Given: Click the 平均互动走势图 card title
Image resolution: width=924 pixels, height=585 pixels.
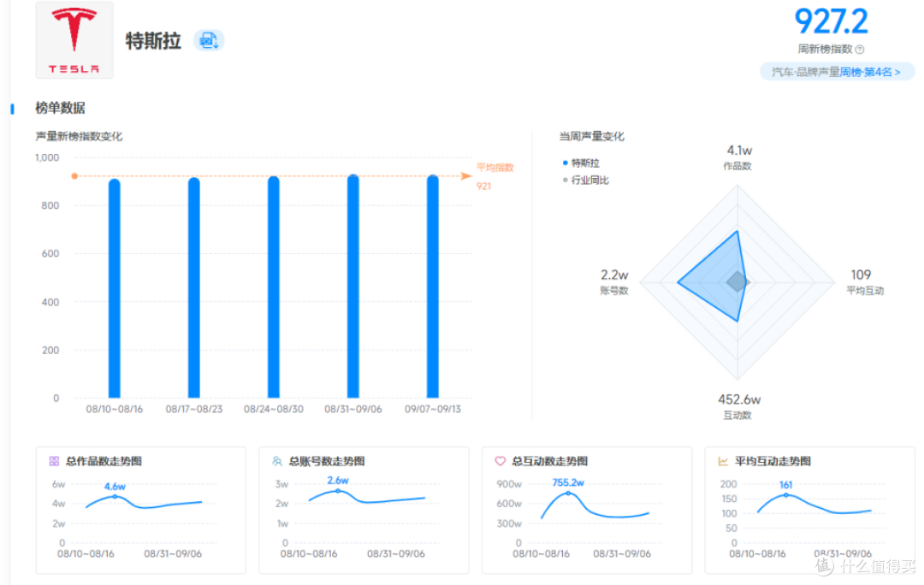Looking at the screenshot, I should pos(773,461).
